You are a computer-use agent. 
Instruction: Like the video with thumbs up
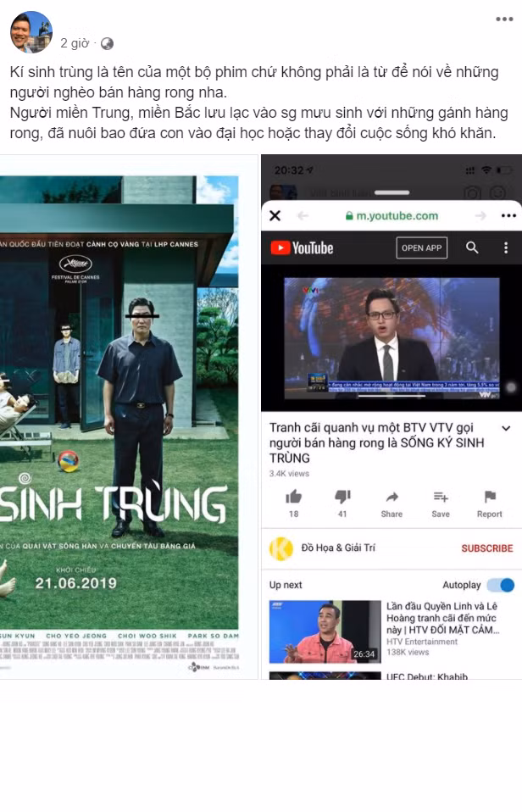coord(293,498)
